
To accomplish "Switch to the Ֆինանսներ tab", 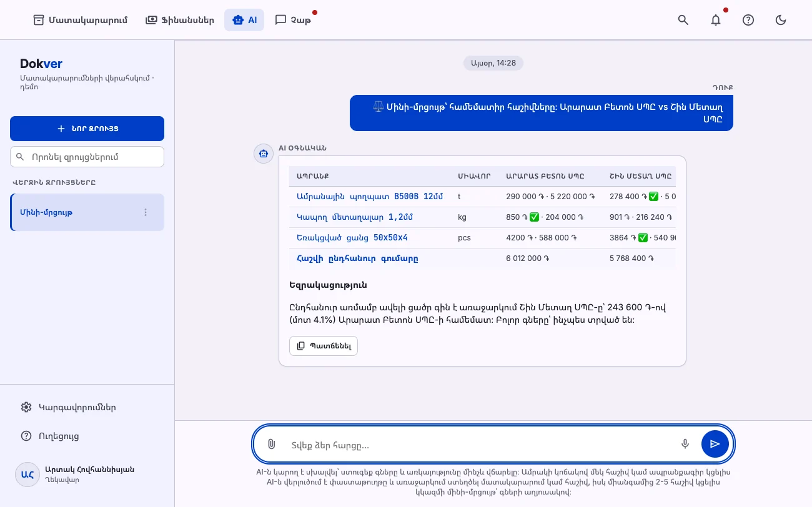I will click(x=180, y=20).
